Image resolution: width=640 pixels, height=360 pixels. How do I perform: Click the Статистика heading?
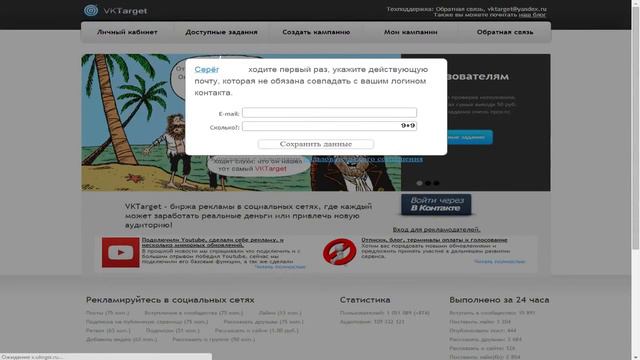click(365, 300)
